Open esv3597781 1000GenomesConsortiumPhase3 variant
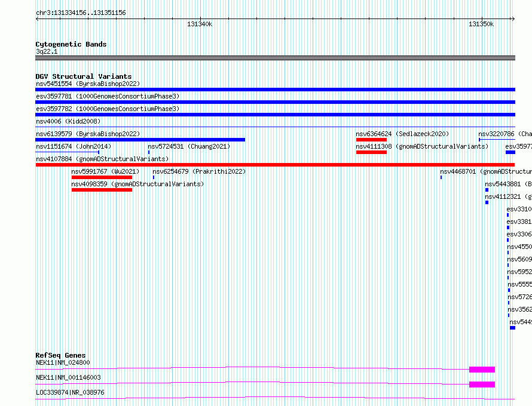The height and width of the screenshot is (406, 532). pyautogui.click(x=108, y=96)
